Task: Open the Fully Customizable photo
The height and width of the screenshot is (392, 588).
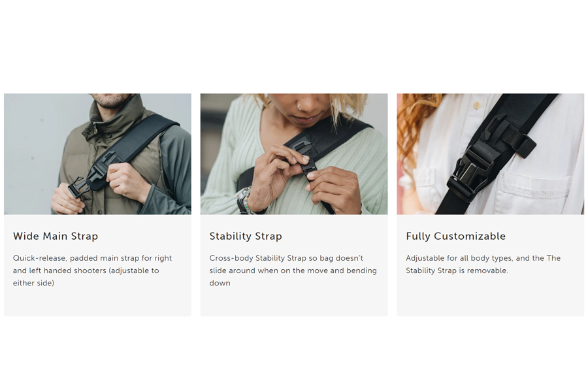Action: (491, 154)
